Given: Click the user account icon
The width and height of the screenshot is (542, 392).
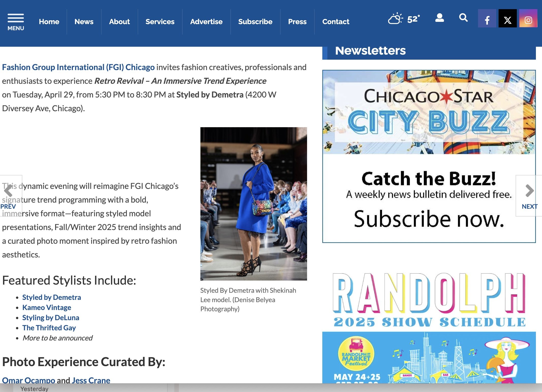Looking at the screenshot, I should (x=439, y=18).
